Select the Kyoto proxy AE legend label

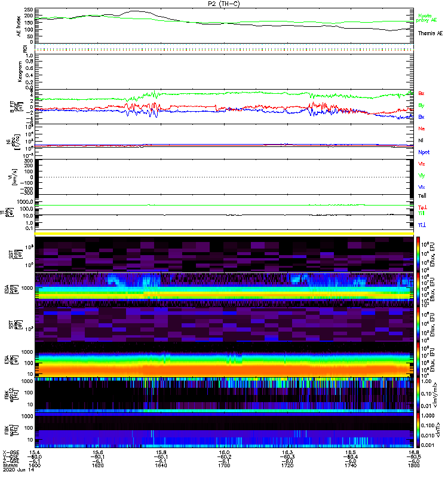pos(426,18)
